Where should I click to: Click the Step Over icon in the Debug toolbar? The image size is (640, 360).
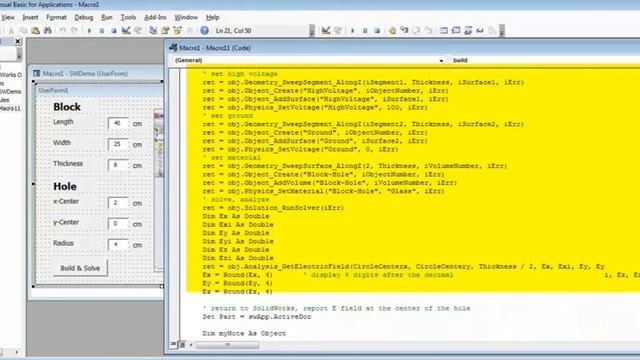[416, 31]
